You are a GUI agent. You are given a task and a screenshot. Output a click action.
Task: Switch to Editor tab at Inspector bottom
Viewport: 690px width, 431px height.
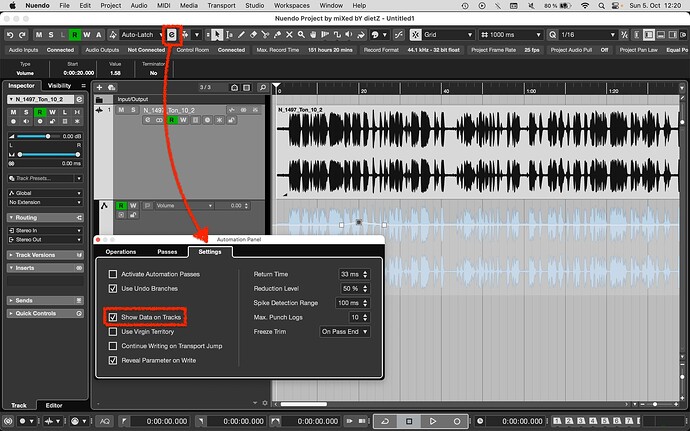tap(54, 405)
